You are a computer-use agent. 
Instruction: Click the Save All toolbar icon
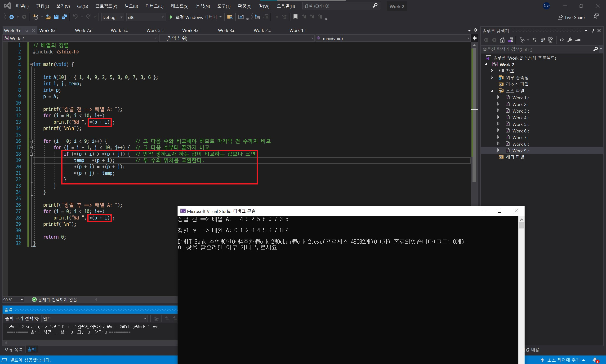pyautogui.click(x=64, y=17)
